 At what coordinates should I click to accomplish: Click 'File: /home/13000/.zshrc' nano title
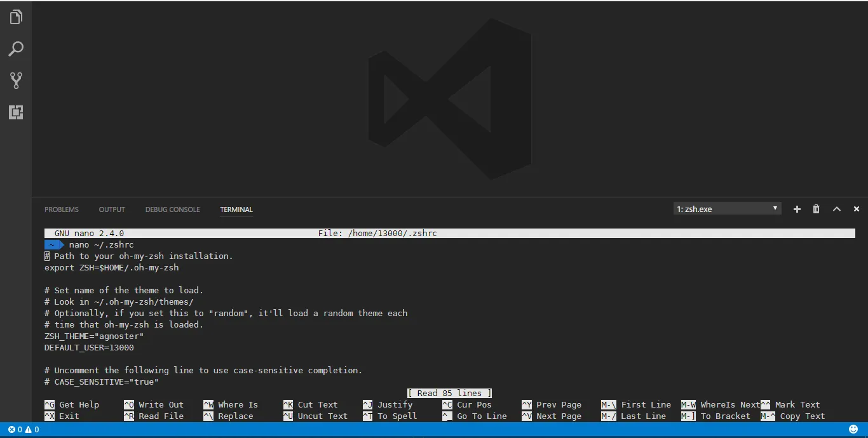pyautogui.click(x=377, y=234)
